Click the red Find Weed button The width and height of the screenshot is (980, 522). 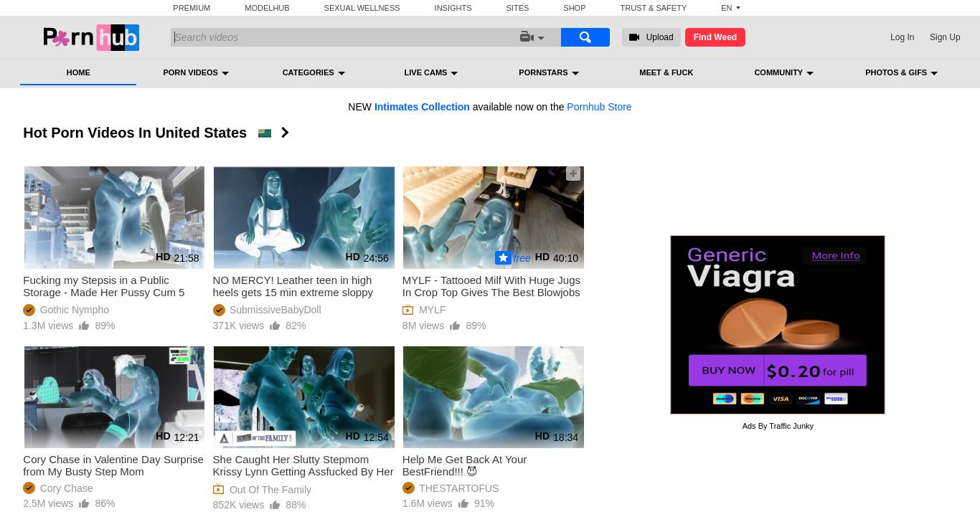pyautogui.click(x=715, y=37)
